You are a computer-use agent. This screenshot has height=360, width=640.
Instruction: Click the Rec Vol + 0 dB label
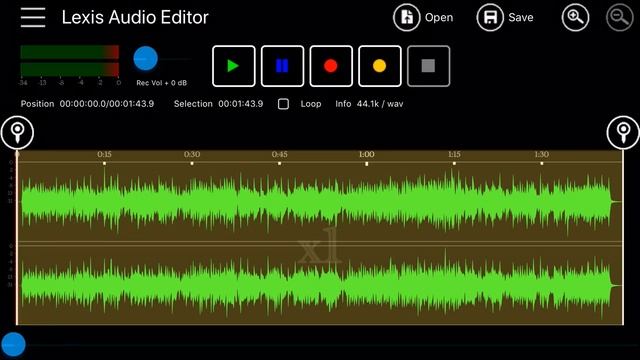pyautogui.click(x=162, y=83)
